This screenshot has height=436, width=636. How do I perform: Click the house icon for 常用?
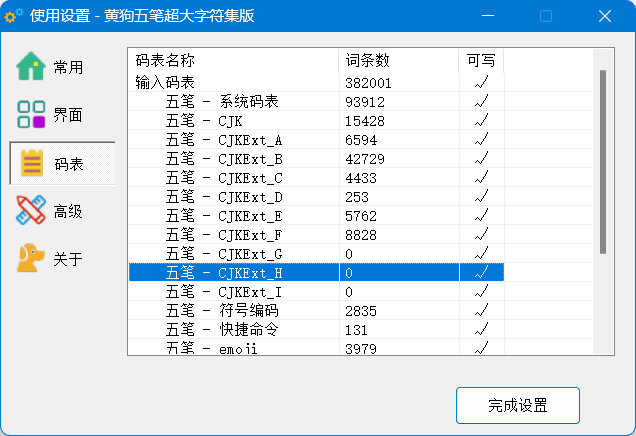pyautogui.click(x=31, y=67)
